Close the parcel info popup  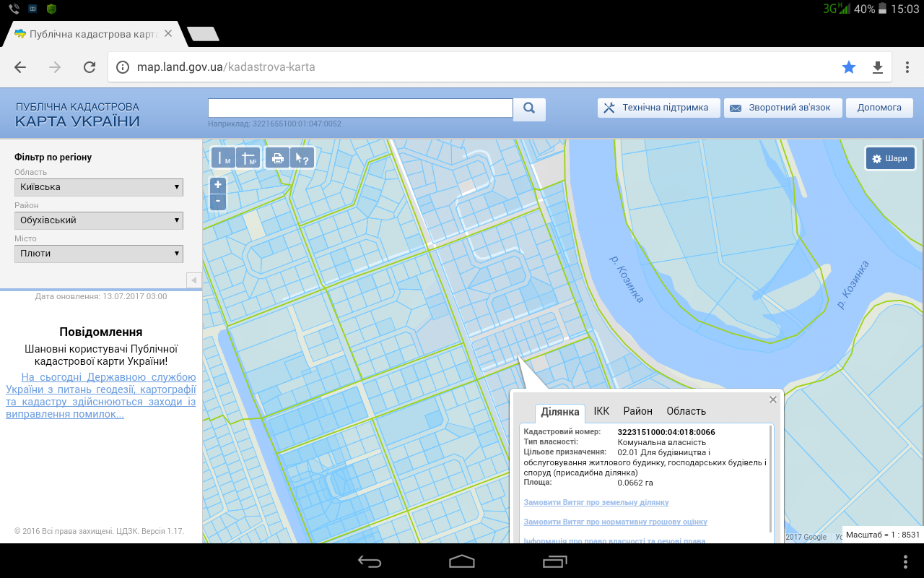[773, 400]
